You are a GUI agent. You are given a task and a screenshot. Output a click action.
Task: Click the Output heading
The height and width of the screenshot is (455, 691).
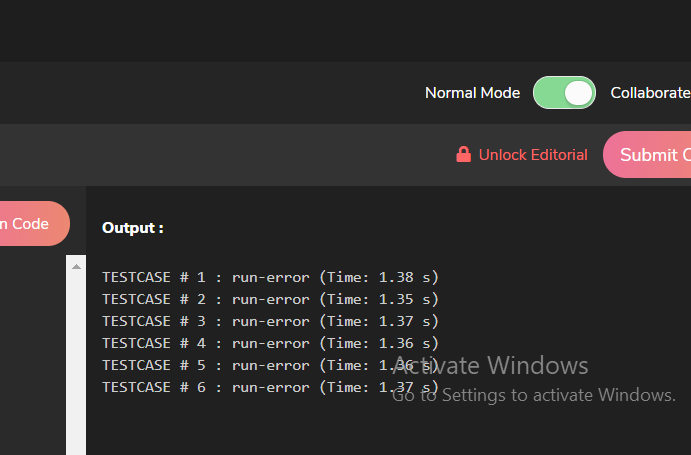[132, 228]
